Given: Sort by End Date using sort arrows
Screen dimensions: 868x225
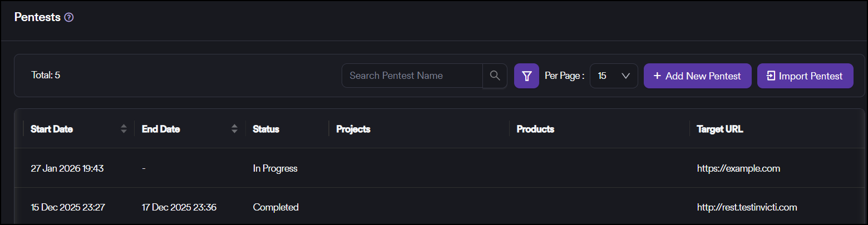Looking at the screenshot, I should pyautogui.click(x=235, y=129).
